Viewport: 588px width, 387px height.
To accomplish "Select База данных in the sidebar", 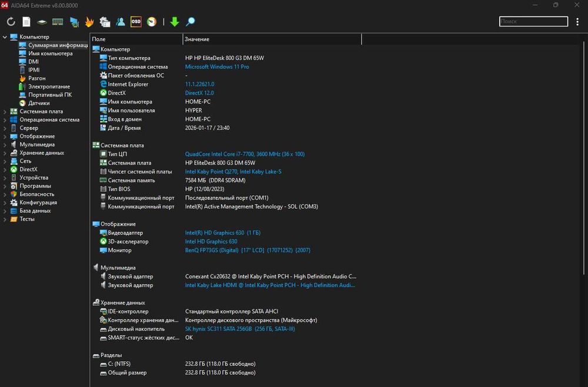I will 31,211.
